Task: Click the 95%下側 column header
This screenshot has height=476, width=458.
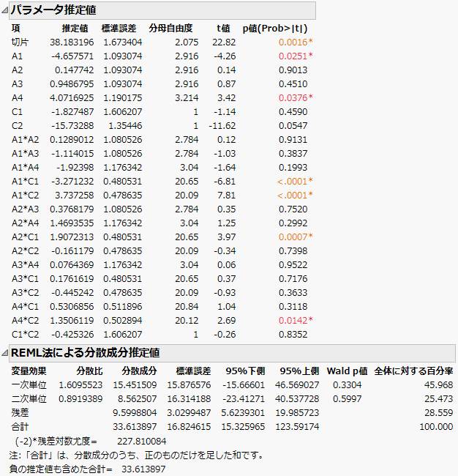Action: pos(245,371)
